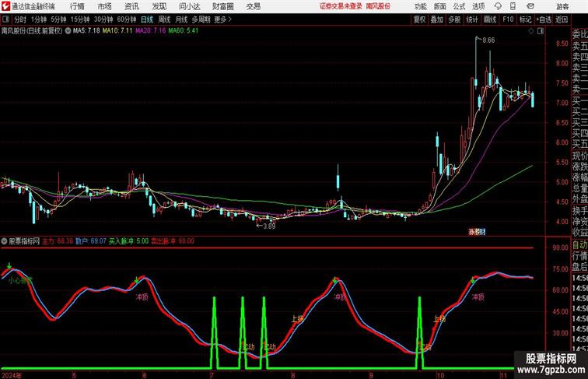This screenshot has height=379, width=588.
Task: Select the 日线 daily chart tab
Action: tap(147, 19)
